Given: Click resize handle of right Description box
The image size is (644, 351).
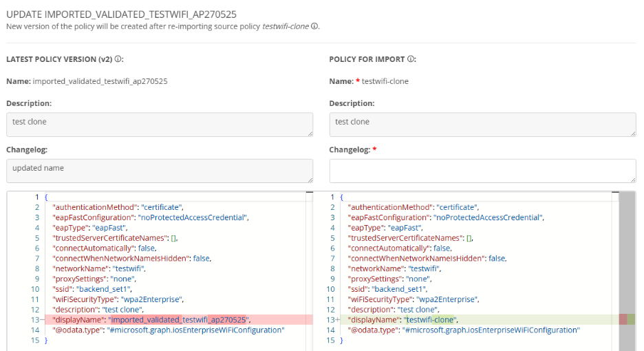Looking at the screenshot, I should pos(632,133).
